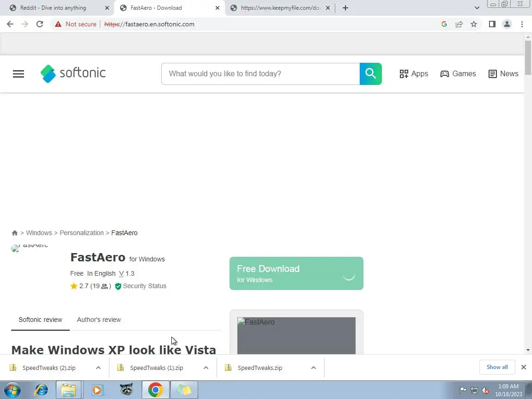Click the network tray icon
532x399 pixels.
474,391
